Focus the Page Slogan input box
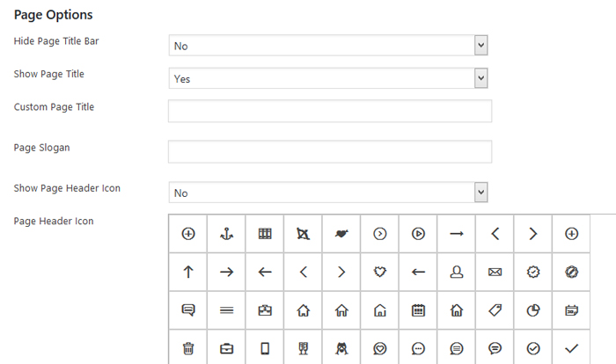Screen dimensions: 616x364 (x=329, y=151)
